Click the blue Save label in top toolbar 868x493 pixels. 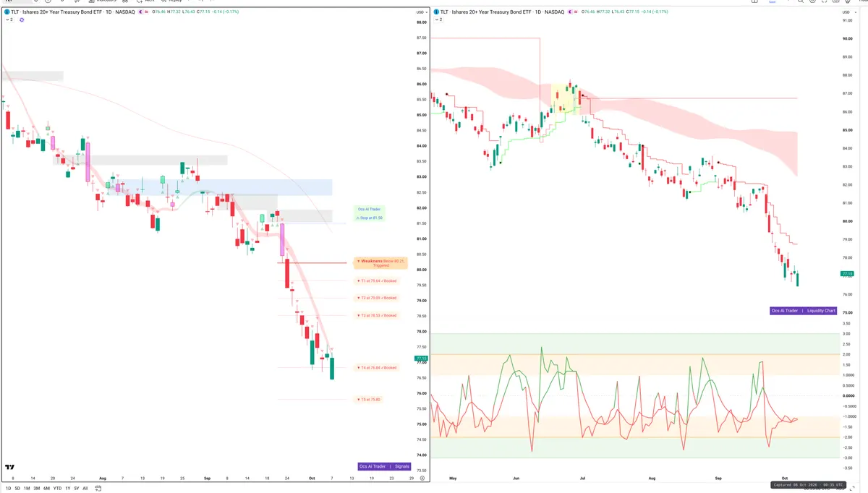[772, 1]
